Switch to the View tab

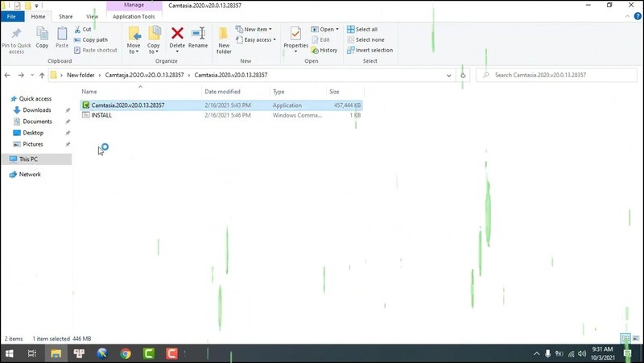(x=92, y=16)
